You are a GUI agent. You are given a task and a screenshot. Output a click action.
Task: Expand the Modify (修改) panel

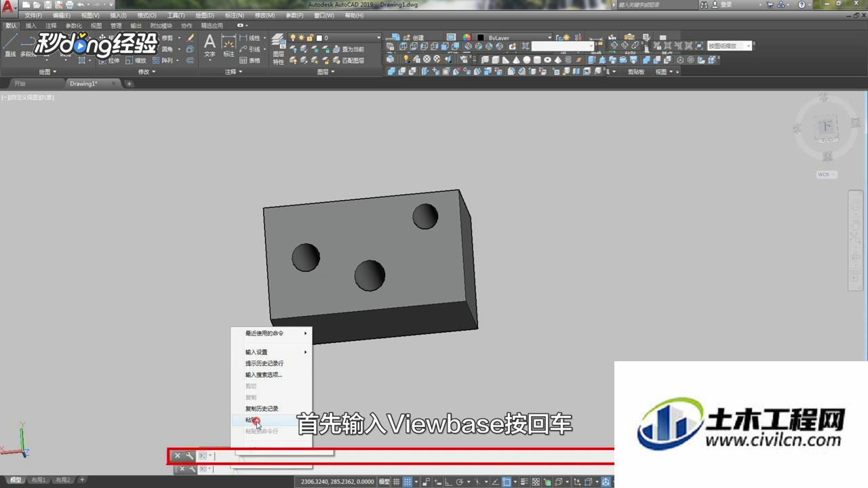pos(146,71)
